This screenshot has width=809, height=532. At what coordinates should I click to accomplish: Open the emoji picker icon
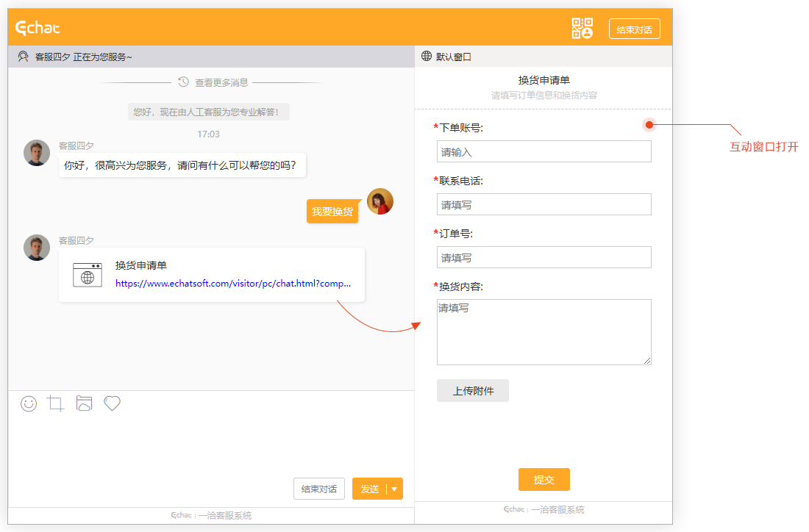[x=29, y=403]
